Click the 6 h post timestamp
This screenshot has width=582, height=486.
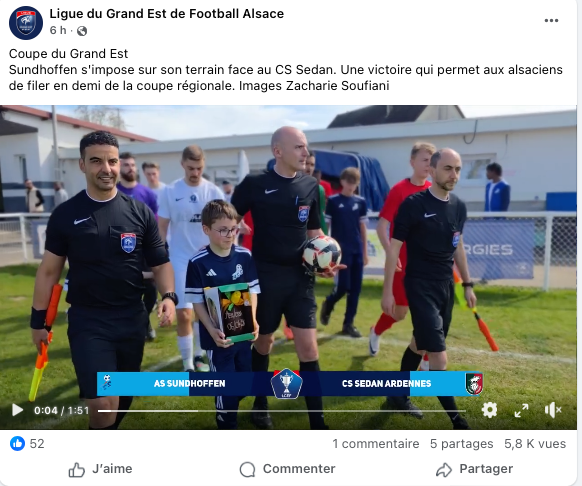(58, 30)
